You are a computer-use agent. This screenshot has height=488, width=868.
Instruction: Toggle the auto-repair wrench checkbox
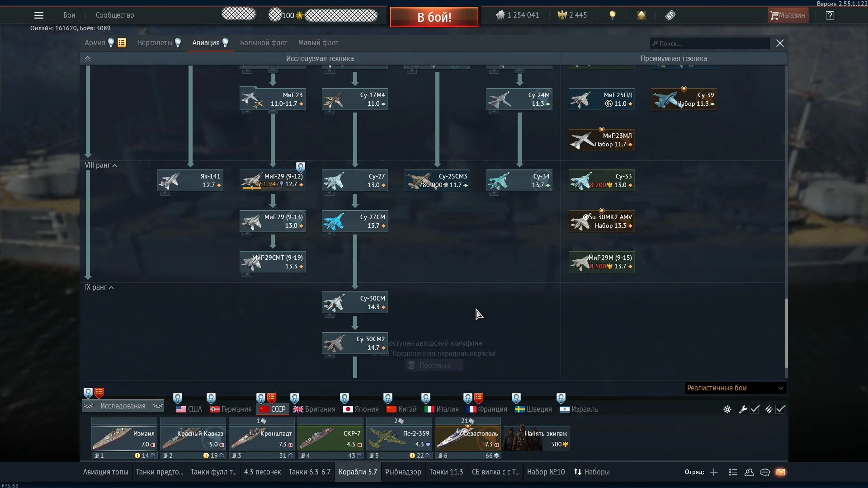[755, 409]
